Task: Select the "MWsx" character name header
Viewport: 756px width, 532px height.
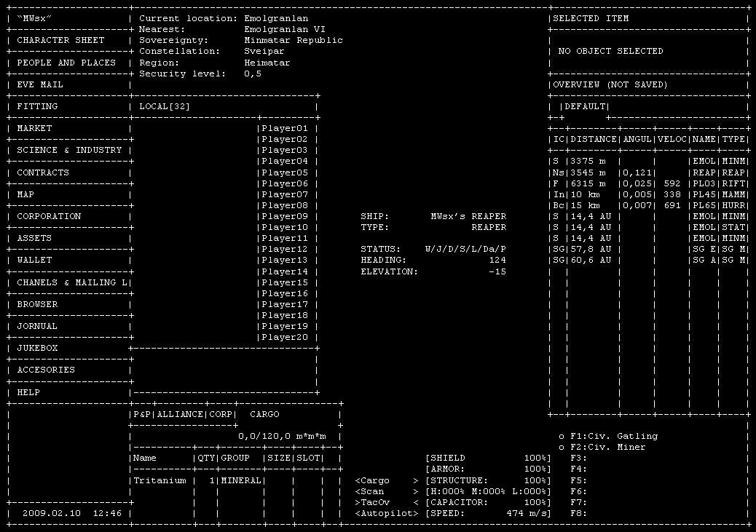Action: point(34,18)
